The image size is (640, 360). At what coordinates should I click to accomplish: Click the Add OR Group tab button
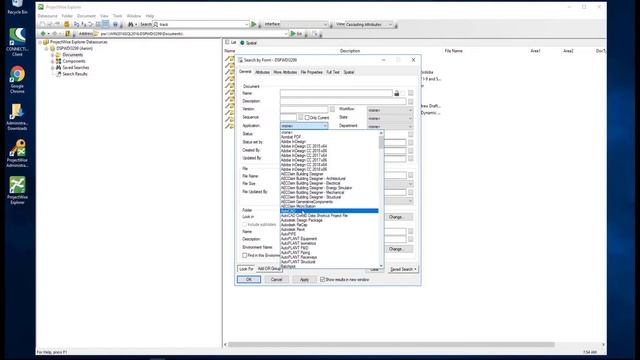269,269
